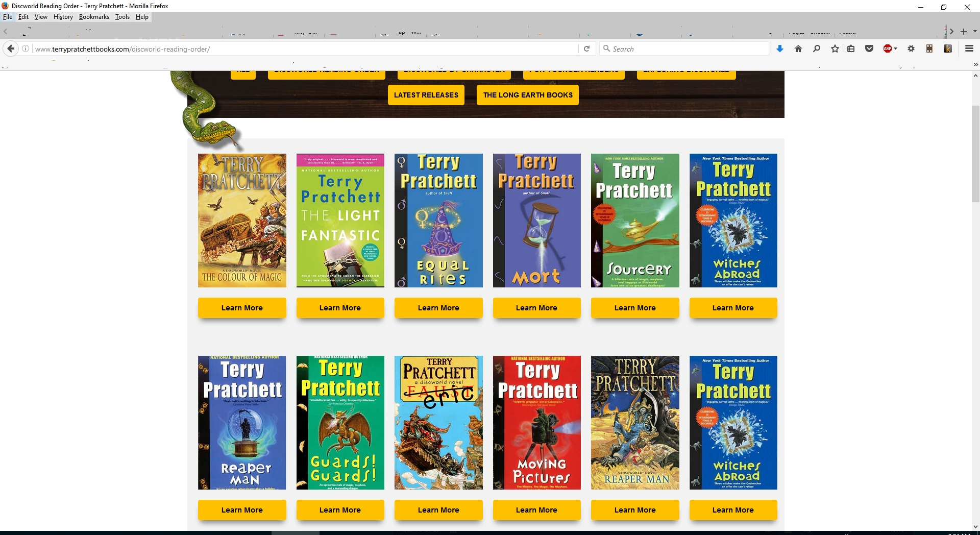
Task: Click the scrollbar down arrow
Action: pyautogui.click(x=975, y=526)
